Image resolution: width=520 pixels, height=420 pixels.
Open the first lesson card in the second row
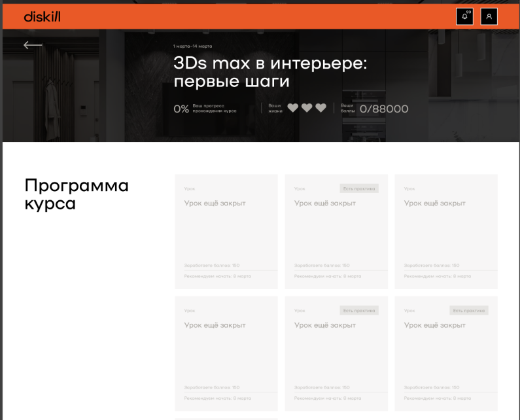(226, 354)
